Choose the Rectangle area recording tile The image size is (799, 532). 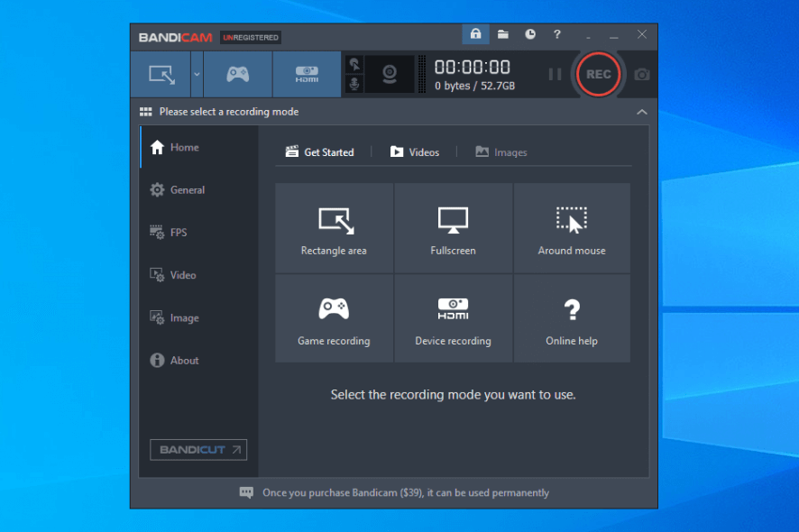pos(334,228)
